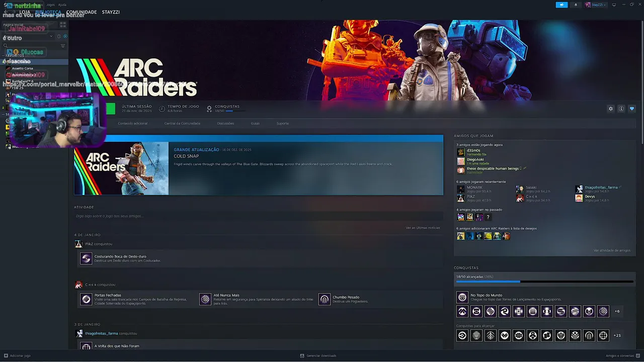The height and width of the screenshot is (362, 644).
Task: Open Até Nunca Mais achievement icon
Action: (x=205, y=299)
